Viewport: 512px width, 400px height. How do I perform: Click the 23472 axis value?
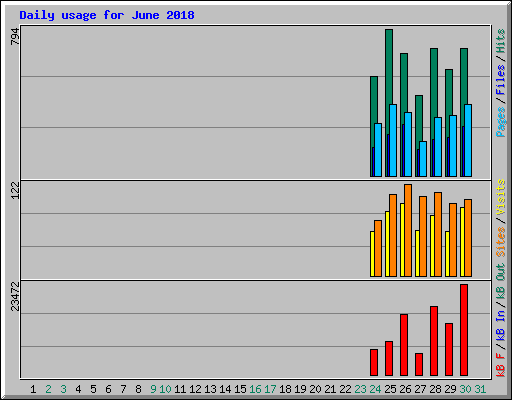(15, 296)
